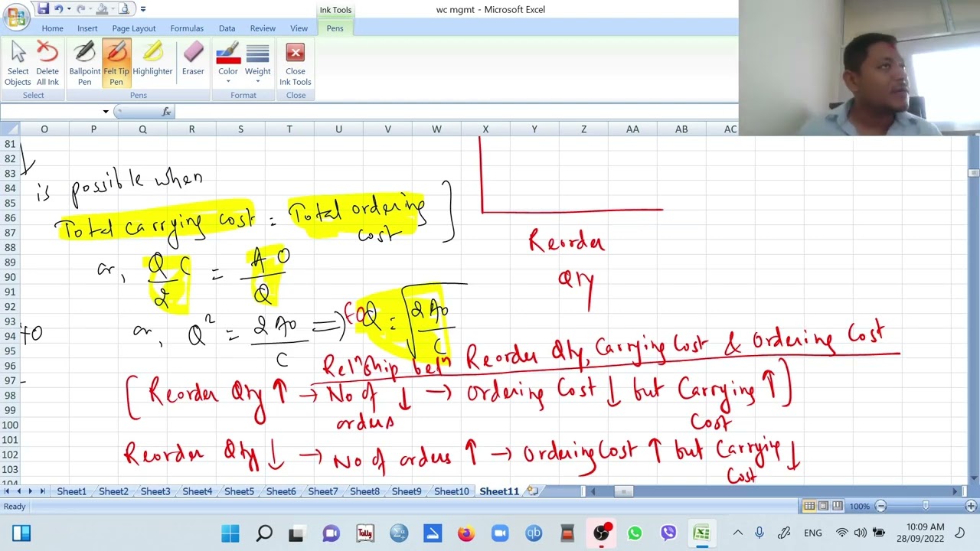Open WhatsApp from the taskbar

click(x=635, y=533)
